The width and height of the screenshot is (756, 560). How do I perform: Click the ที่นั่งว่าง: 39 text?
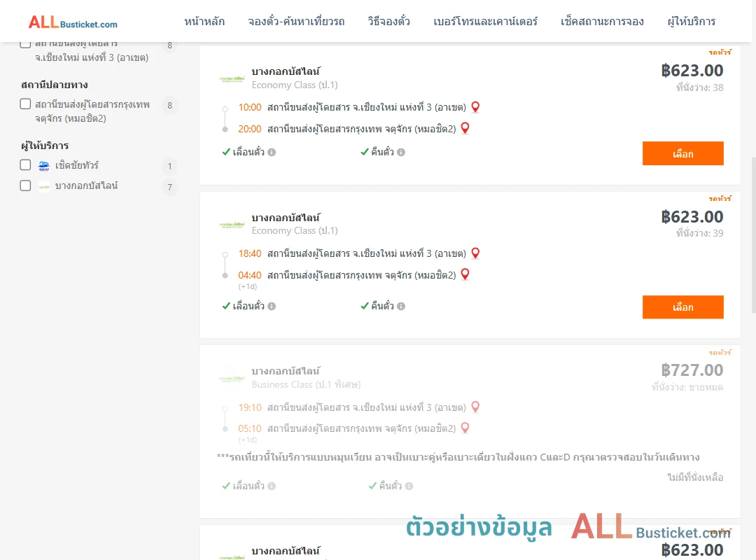pyautogui.click(x=699, y=234)
